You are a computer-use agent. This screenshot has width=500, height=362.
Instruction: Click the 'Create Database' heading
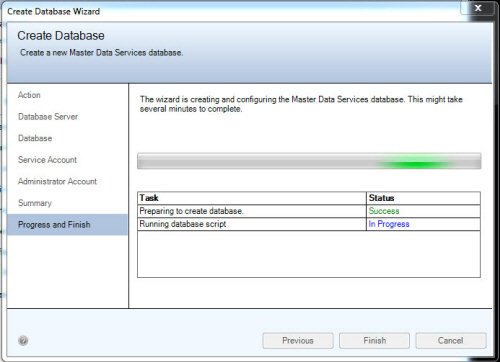click(61, 36)
